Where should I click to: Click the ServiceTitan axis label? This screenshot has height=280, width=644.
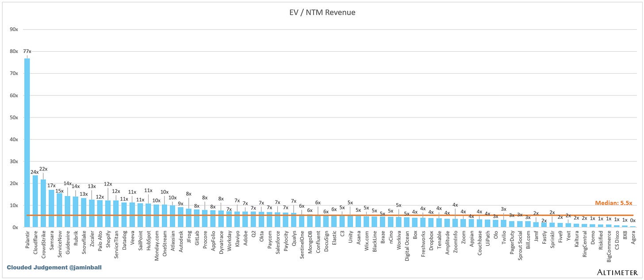coord(116,244)
